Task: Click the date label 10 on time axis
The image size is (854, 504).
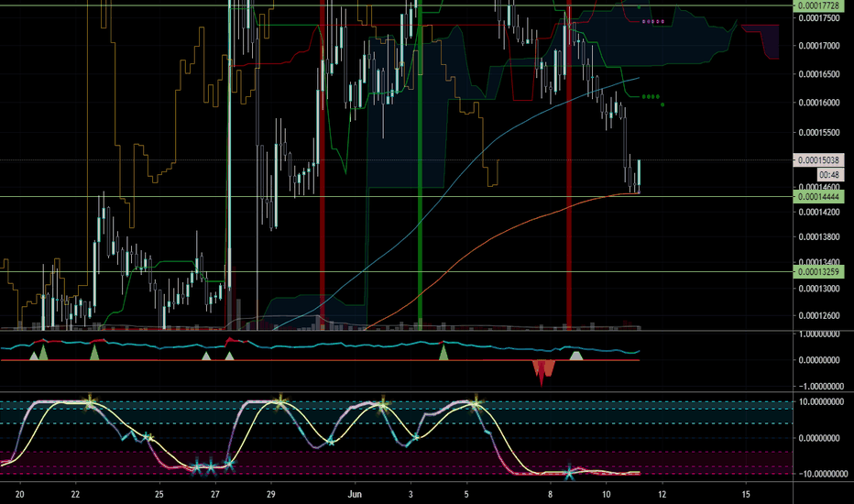Action: 607,495
